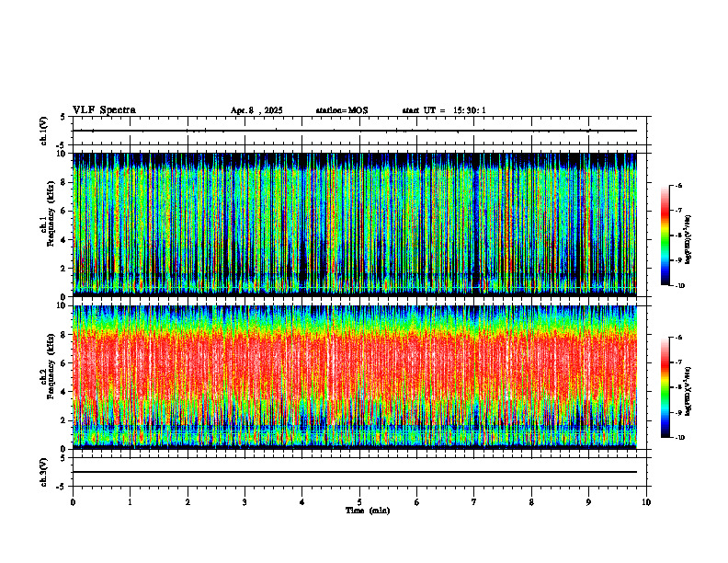Click time axis tick label "1"
This screenshot has width=728, height=563.
pyautogui.click(x=130, y=502)
